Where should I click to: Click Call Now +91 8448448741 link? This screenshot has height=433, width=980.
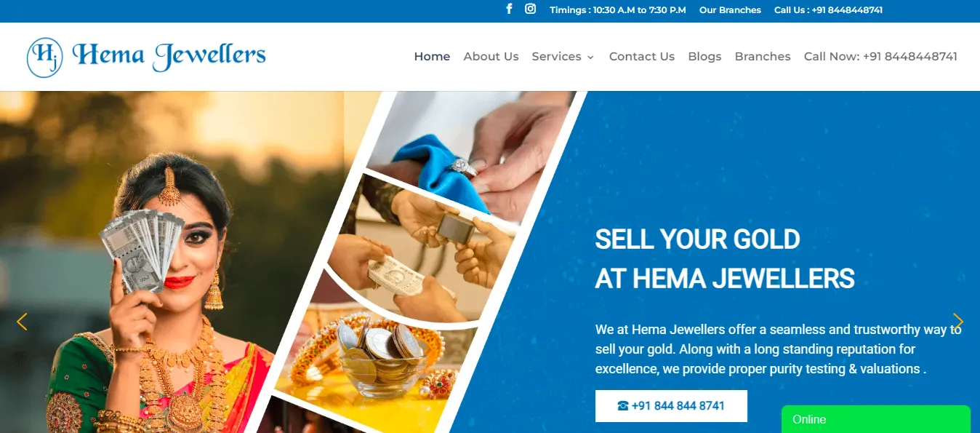coord(880,57)
